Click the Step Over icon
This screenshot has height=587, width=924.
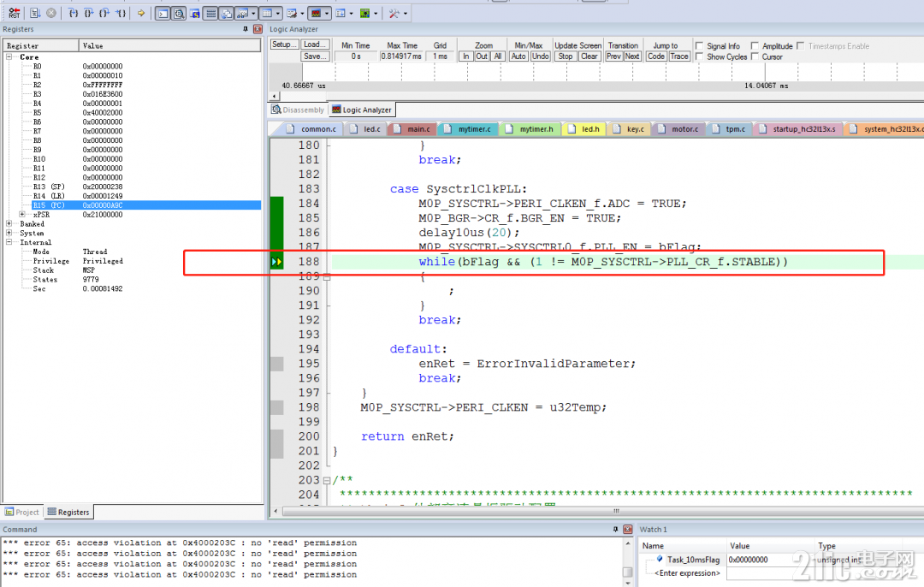[89, 13]
